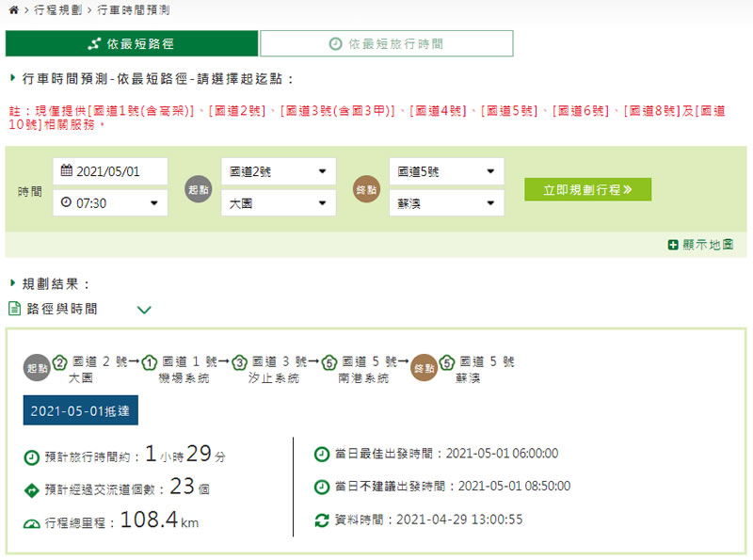Click the 23 個 interchange count
This screenshot has height=560, width=753.
pos(190,487)
